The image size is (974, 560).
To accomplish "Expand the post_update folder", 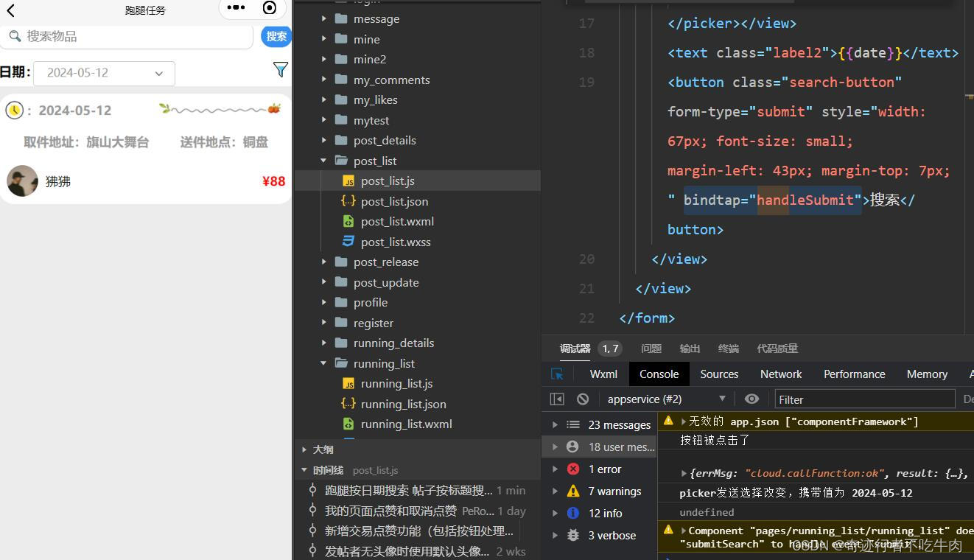I will tap(385, 282).
